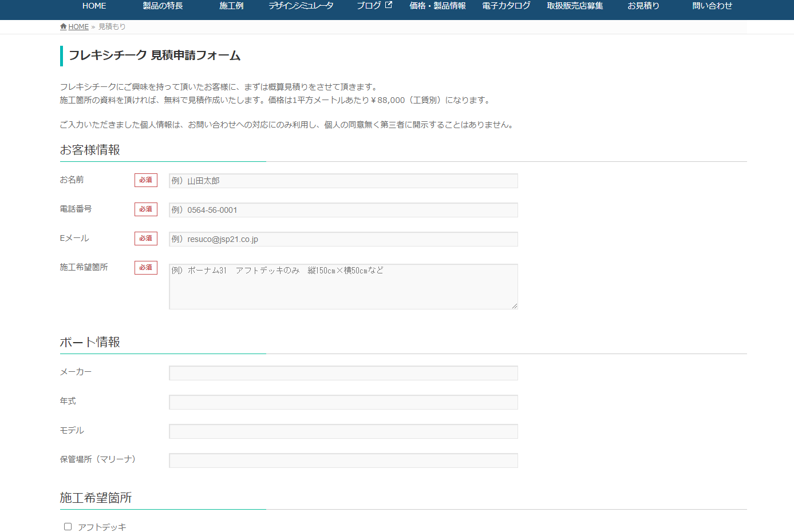Go to 製品の特長 menu item
Image resolution: width=794 pixels, height=532 pixels.
click(163, 6)
